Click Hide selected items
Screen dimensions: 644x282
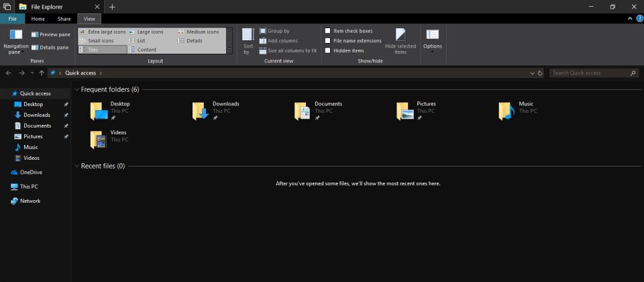pyautogui.click(x=400, y=42)
